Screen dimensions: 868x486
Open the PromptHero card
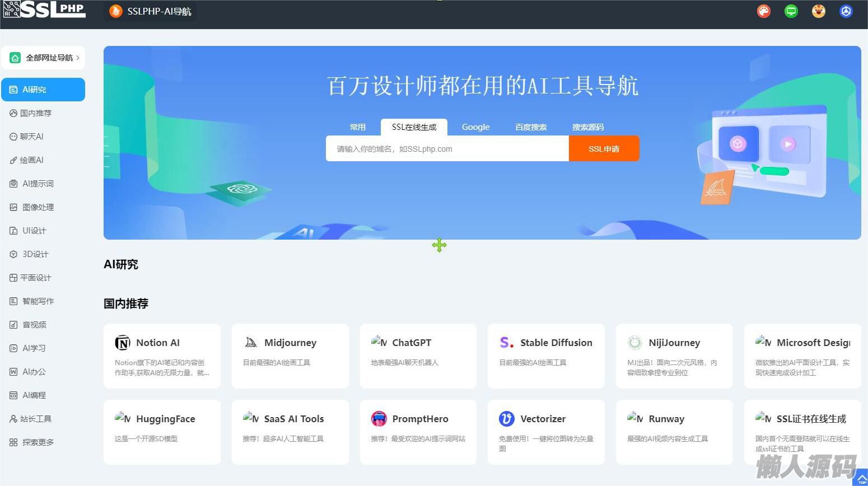(418, 432)
